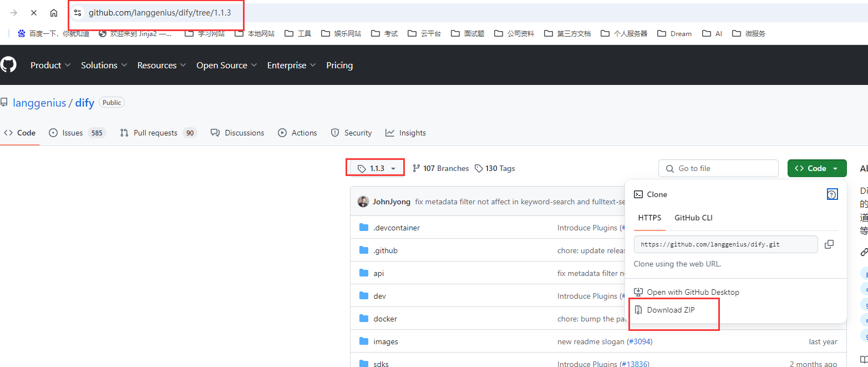868x367 pixels.
Task: Open the 微服务 bookmark folder
Action: pyautogui.click(x=749, y=33)
